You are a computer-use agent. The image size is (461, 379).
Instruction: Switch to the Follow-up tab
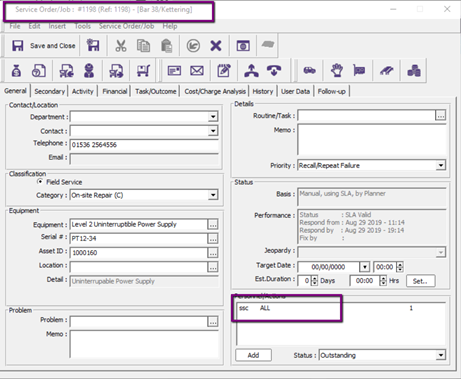[332, 91]
